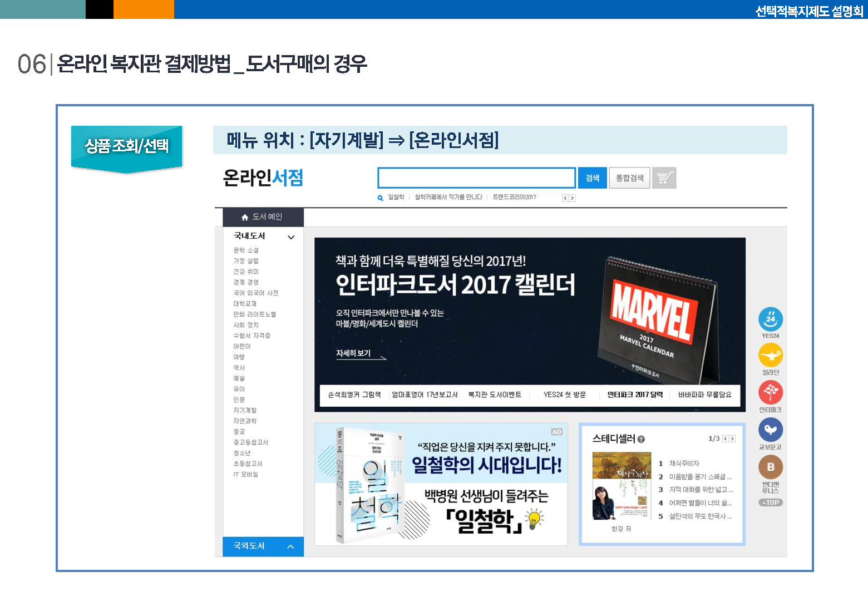Show next suggested search keywords
Image resolution: width=868 pixels, height=601 pixels.
coord(572,198)
